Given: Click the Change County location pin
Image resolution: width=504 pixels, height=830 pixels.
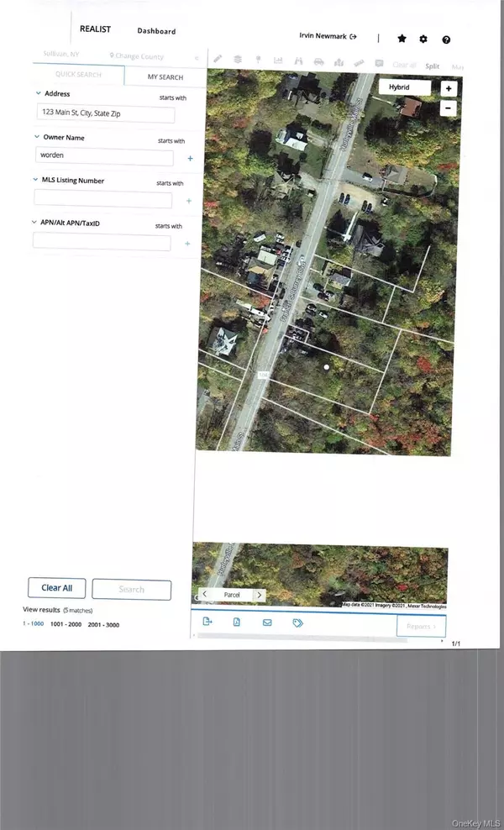Looking at the screenshot, I should (x=112, y=55).
